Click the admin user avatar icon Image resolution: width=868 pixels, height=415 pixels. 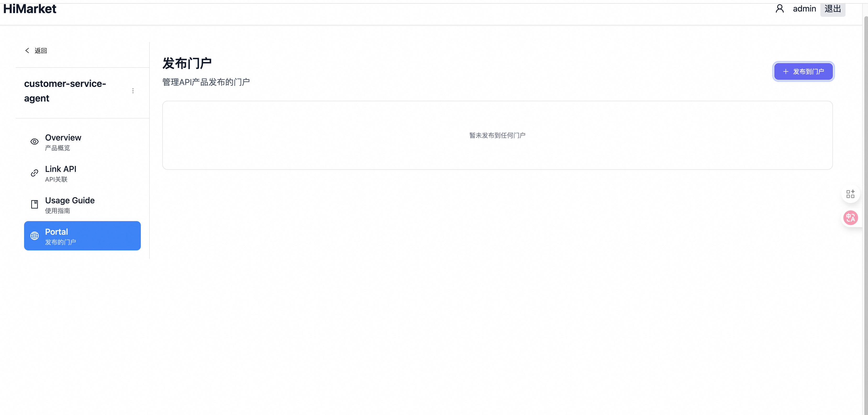(780, 8)
